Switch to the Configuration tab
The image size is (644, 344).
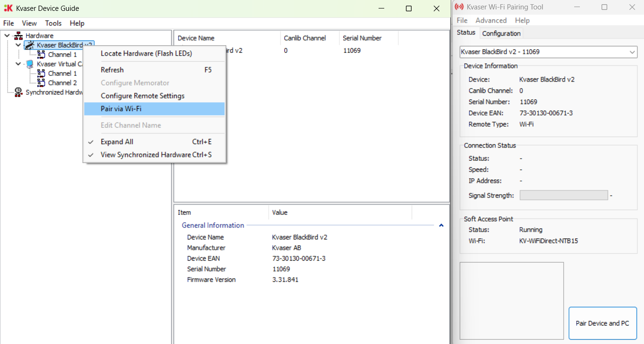pos(501,33)
